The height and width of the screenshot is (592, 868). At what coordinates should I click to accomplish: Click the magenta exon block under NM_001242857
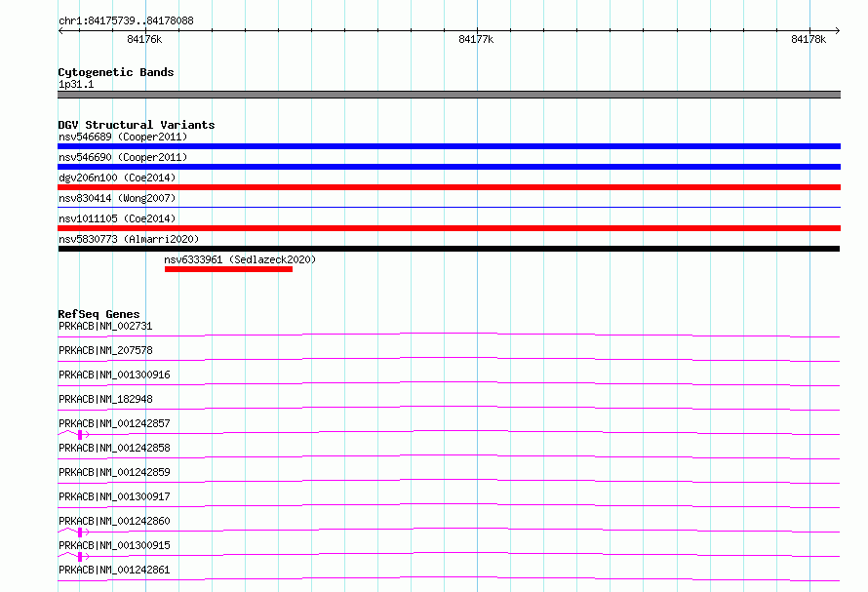click(x=80, y=435)
